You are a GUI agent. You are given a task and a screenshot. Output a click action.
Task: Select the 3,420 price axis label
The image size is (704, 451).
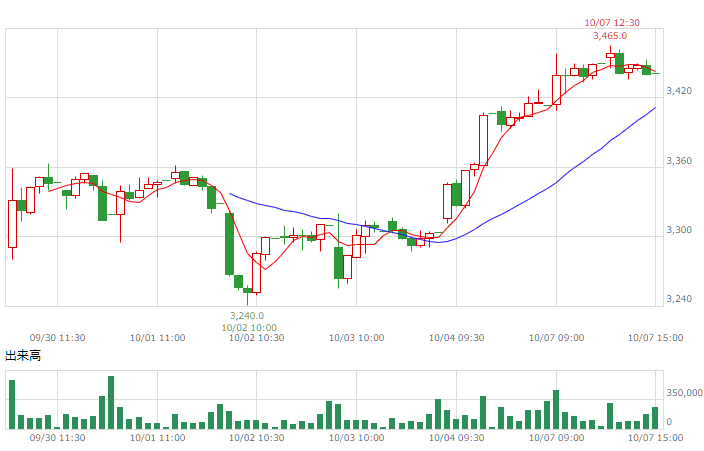click(679, 91)
